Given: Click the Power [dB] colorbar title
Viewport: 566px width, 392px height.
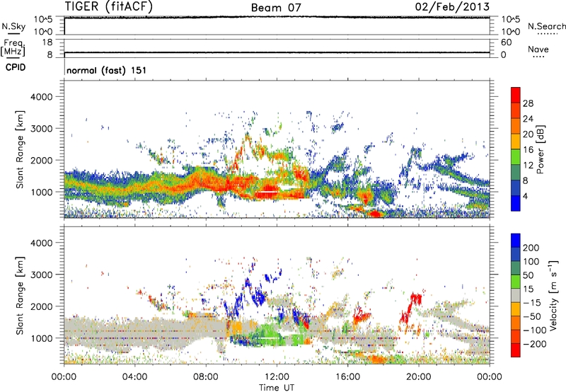Looking at the screenshot, I should tap(540, 149).
